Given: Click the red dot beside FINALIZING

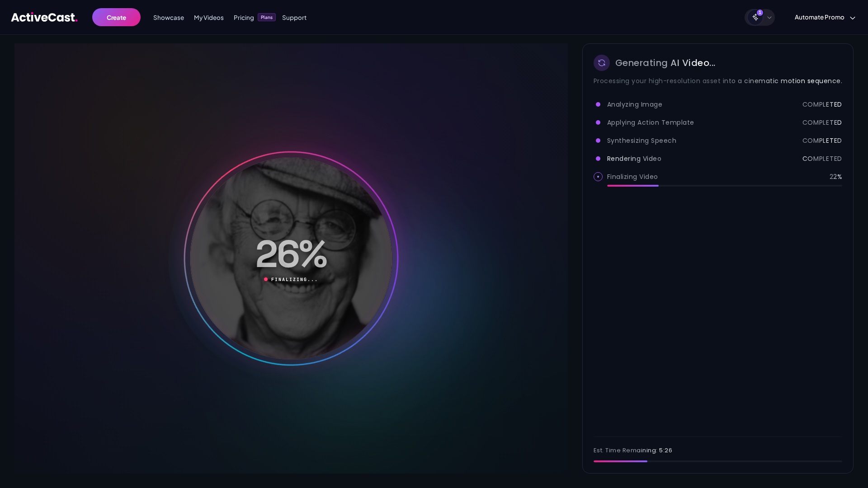Looking at the screenshot, I should click(x=266, y=279).
